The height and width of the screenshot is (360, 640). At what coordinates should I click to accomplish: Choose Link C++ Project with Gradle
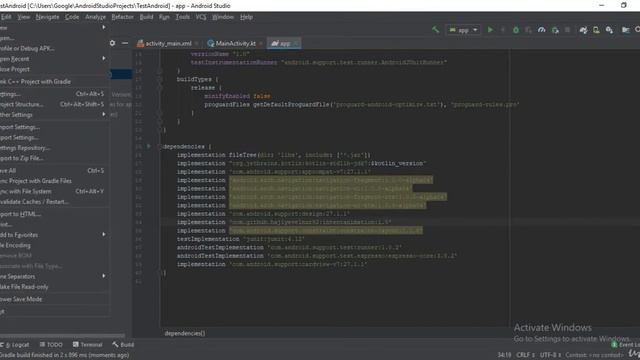pos(54,82)
